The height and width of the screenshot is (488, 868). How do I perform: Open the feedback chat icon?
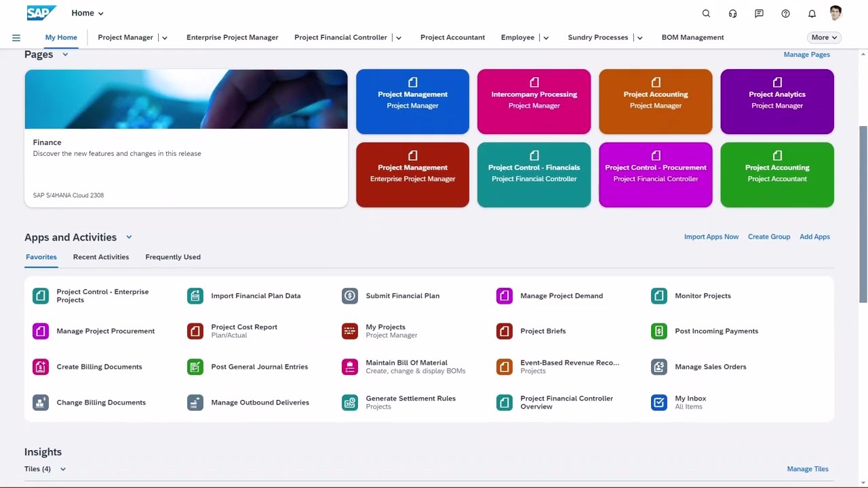point(759,14)
